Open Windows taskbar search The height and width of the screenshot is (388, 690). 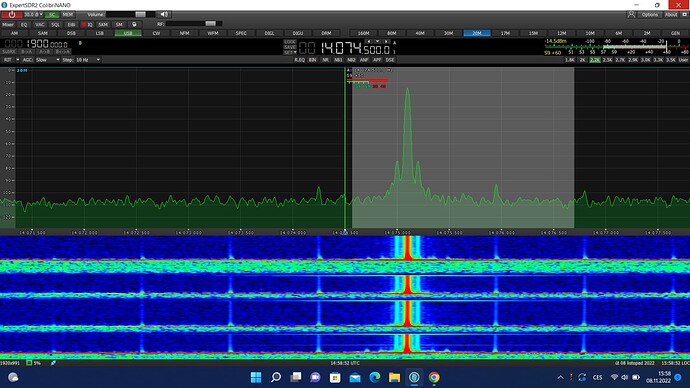tap(275, 377)
